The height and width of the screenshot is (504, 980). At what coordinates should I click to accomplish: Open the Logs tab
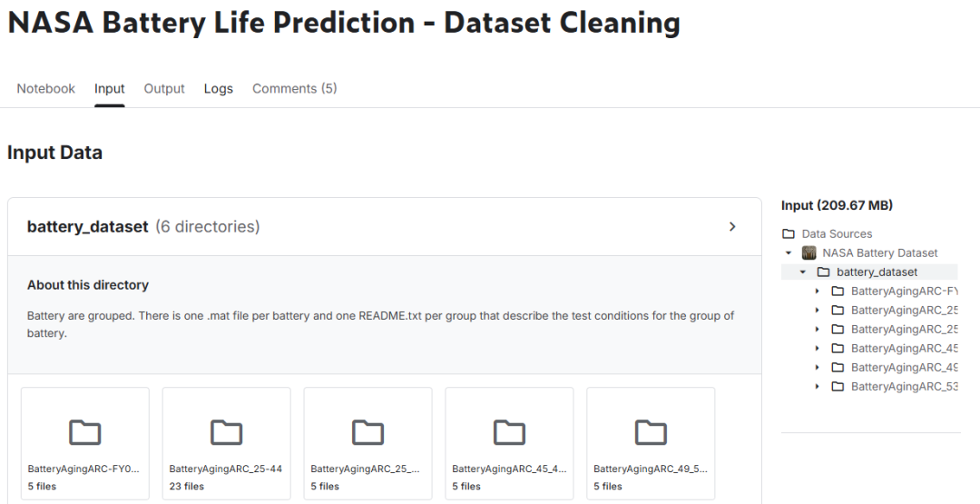[x=218, y=89]
